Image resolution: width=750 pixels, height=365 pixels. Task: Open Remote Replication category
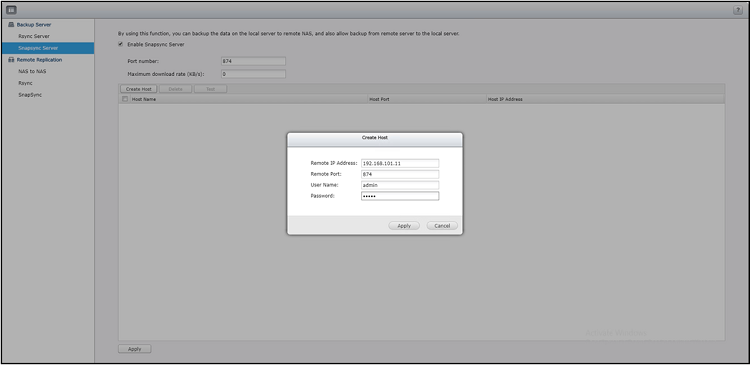(39, 60)
